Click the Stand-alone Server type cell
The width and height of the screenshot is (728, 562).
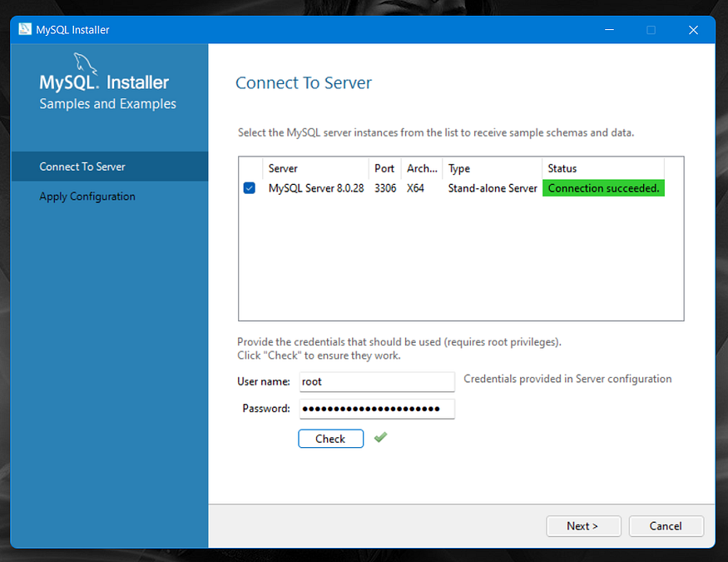click(x=493, y=188)
